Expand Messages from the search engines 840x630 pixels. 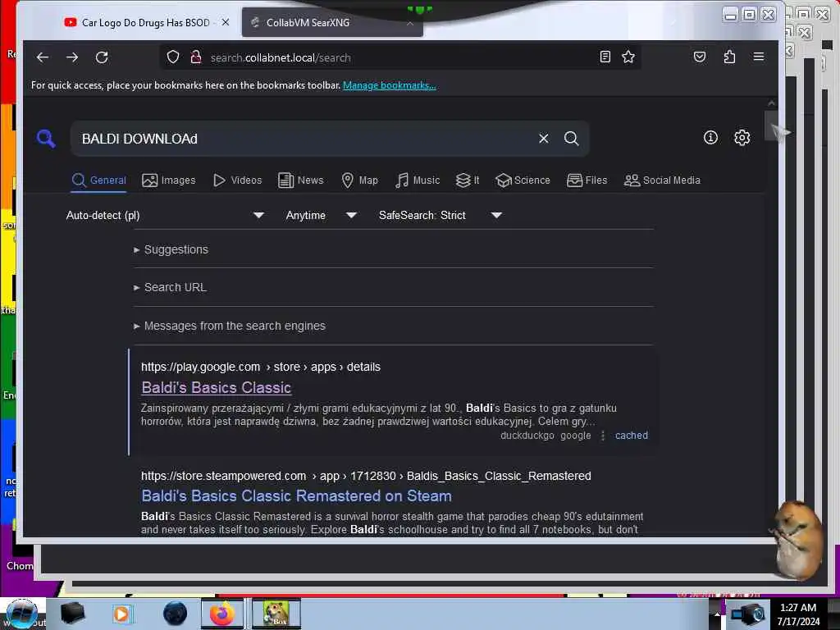230,326
